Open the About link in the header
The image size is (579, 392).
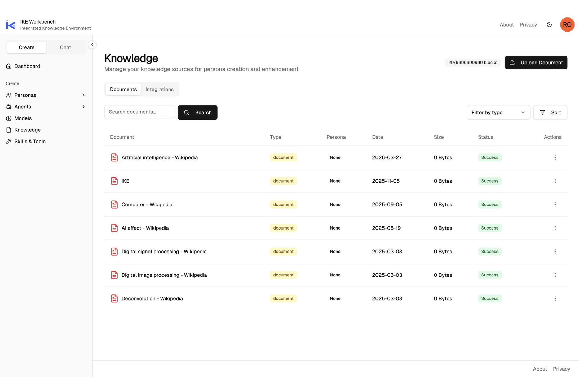507,25
